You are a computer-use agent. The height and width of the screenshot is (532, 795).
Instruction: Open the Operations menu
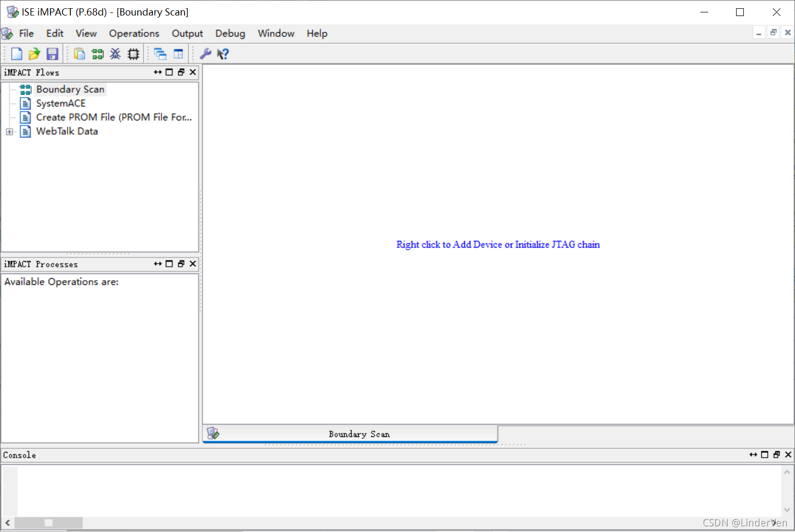(134, 34)
